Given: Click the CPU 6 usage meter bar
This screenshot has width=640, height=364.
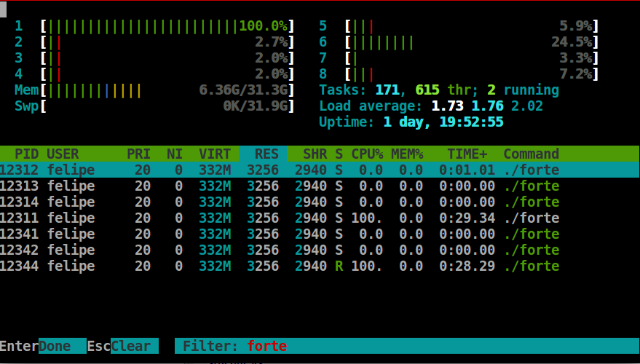Looking at the screenshot, I should pyautogui.click(x=472, y=42).
